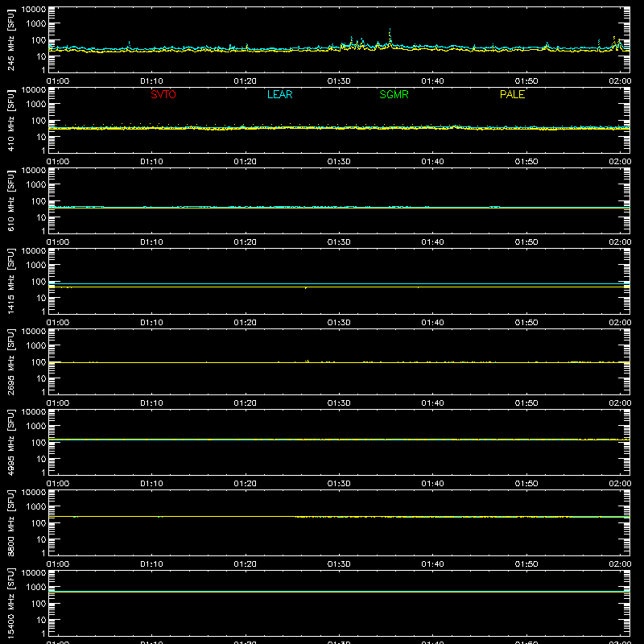Click the 02:00 time label under the 245 MHz panel
644x644 pixels.
pyautogui.click(x=620, y=81)
